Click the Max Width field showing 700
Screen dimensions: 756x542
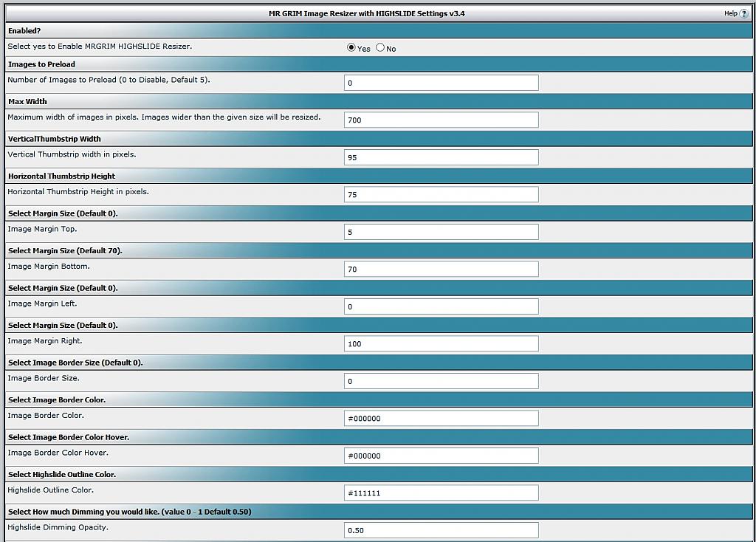pyautogui.click(x=441, y=120)
